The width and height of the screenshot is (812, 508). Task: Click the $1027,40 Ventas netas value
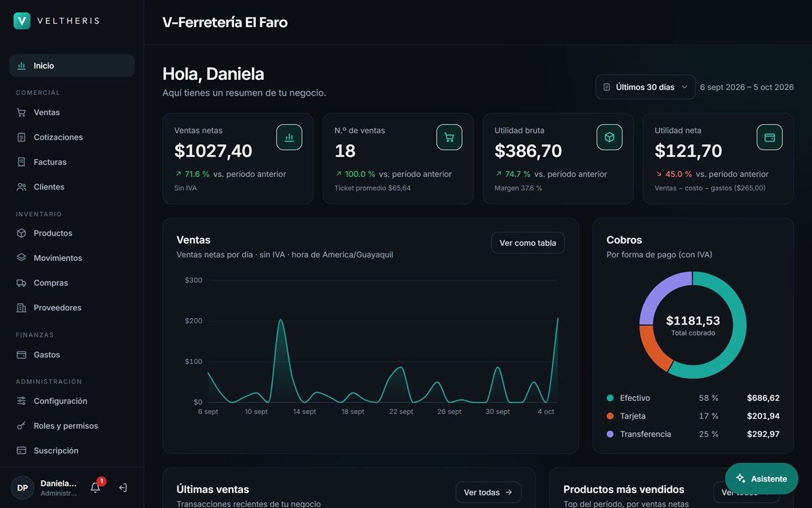[x=213, y=151]
